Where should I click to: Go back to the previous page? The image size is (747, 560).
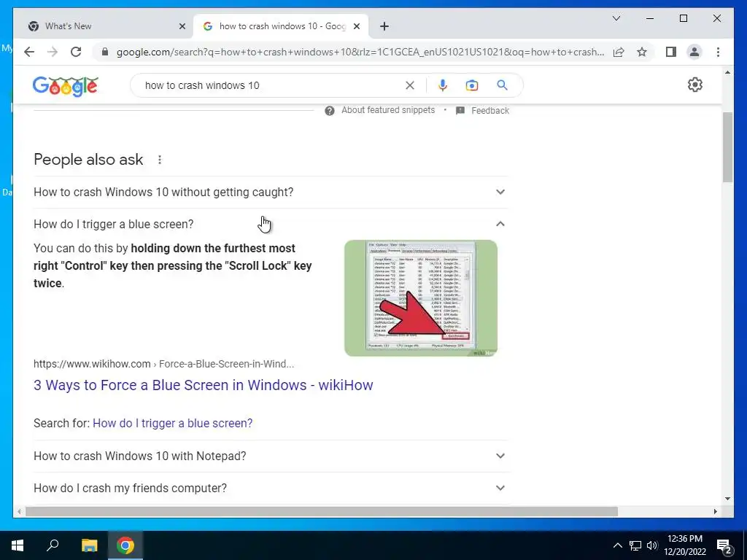point(29,52)
